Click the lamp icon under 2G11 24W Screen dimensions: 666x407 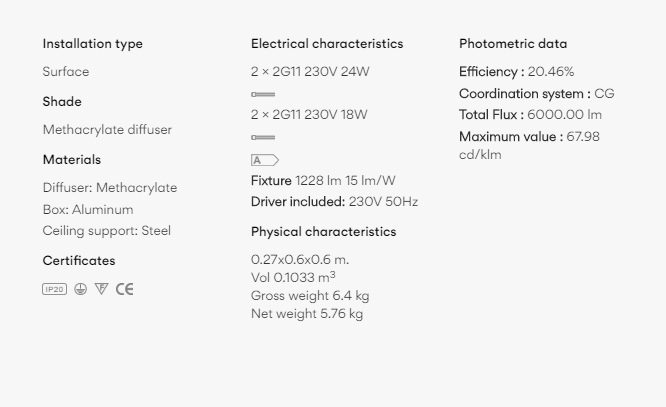[x=263, y=93]
